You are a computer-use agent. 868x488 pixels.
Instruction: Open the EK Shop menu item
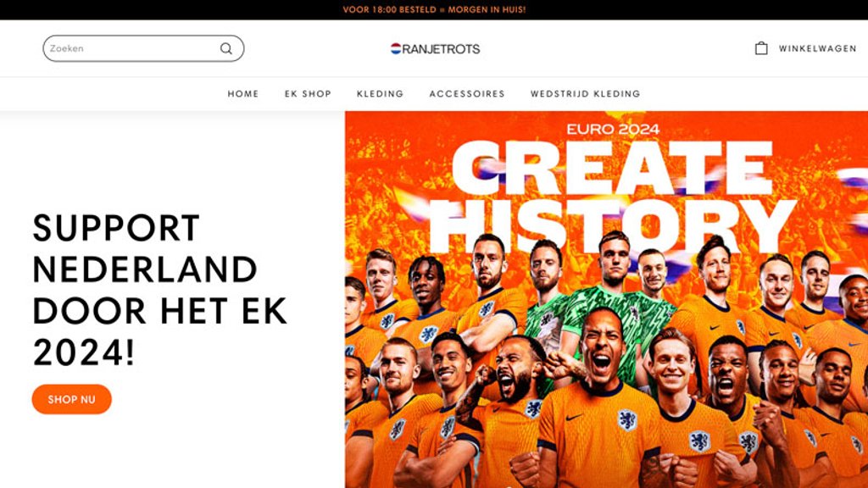click(x=308, y=94)
